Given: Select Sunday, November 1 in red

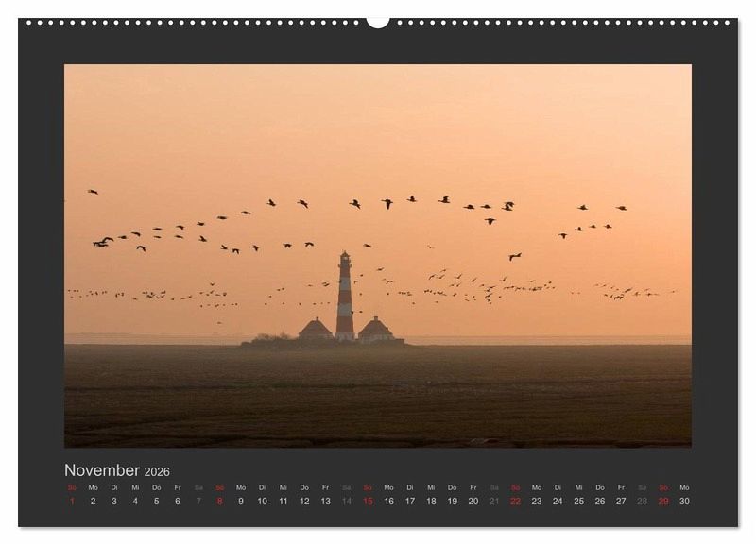Looking at the screenshot, I should (x=72, y=502).
